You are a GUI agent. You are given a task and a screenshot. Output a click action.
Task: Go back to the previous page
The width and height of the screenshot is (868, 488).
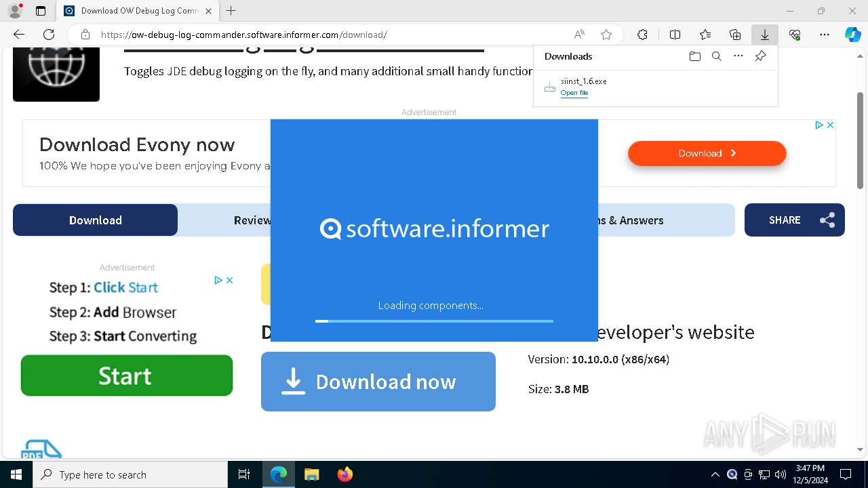pyautogui.click(x=19, y=35)
